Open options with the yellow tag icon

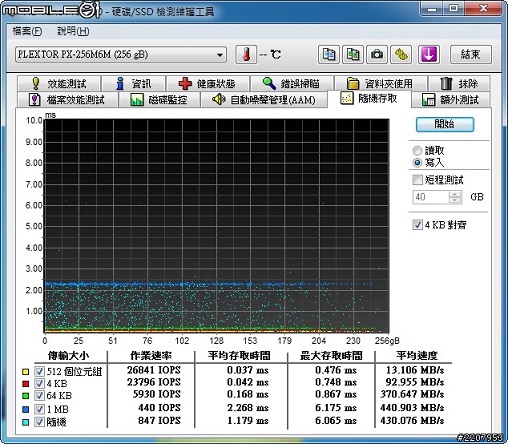401,54
